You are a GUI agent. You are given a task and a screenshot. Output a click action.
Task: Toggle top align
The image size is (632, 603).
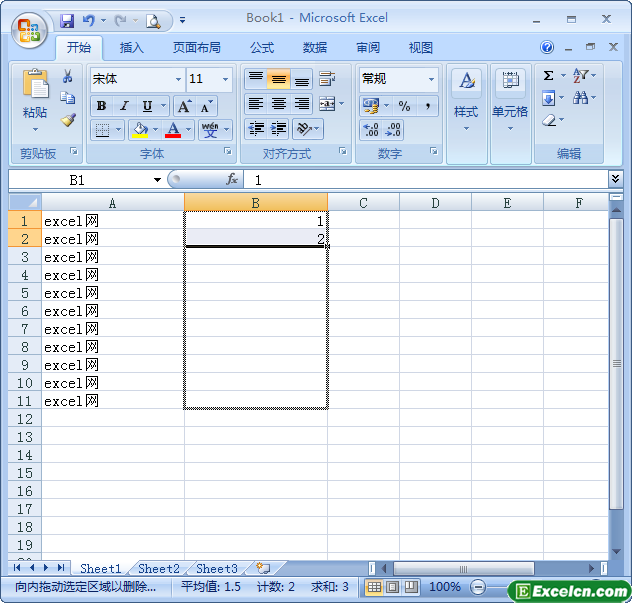coord(255,79)
